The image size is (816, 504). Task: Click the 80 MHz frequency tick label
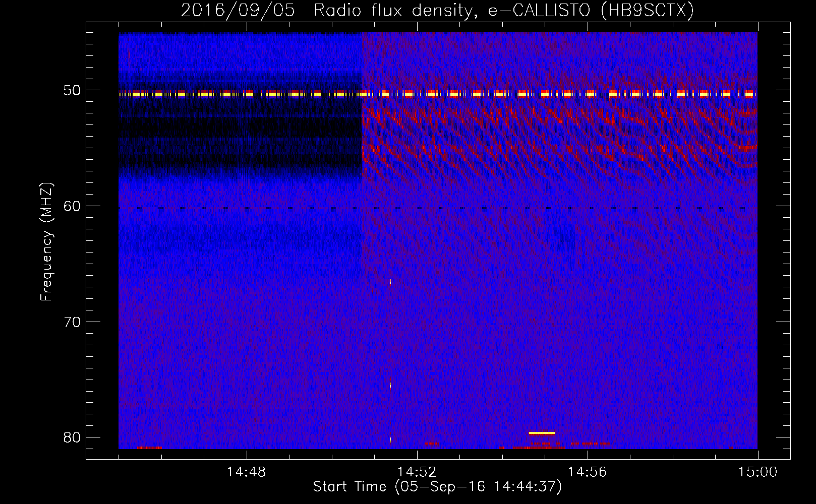point(72,437)
